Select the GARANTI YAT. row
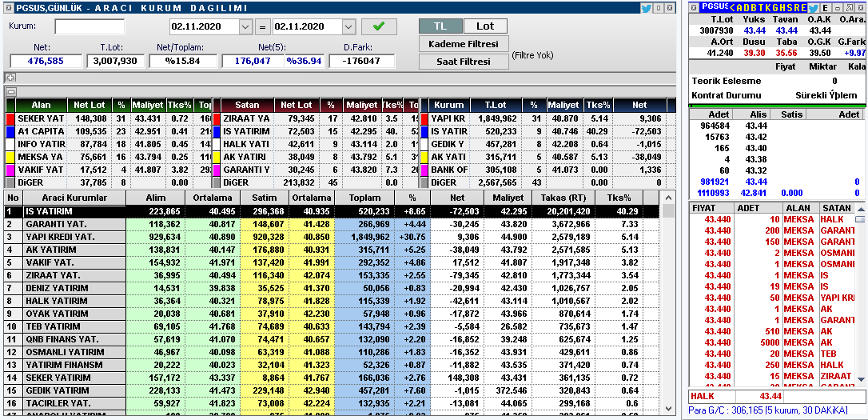The width and height of the screenshot is (868, 420). point(332,224)
